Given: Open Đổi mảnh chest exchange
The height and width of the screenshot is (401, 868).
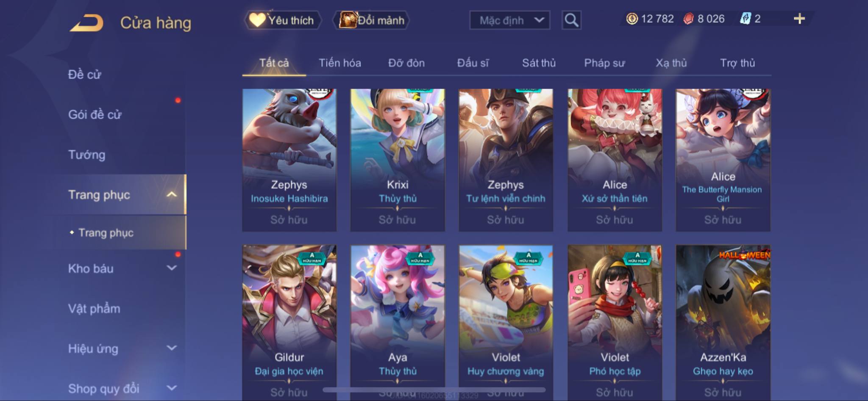Looking at the screenshot, I should (x=371, y=20).
